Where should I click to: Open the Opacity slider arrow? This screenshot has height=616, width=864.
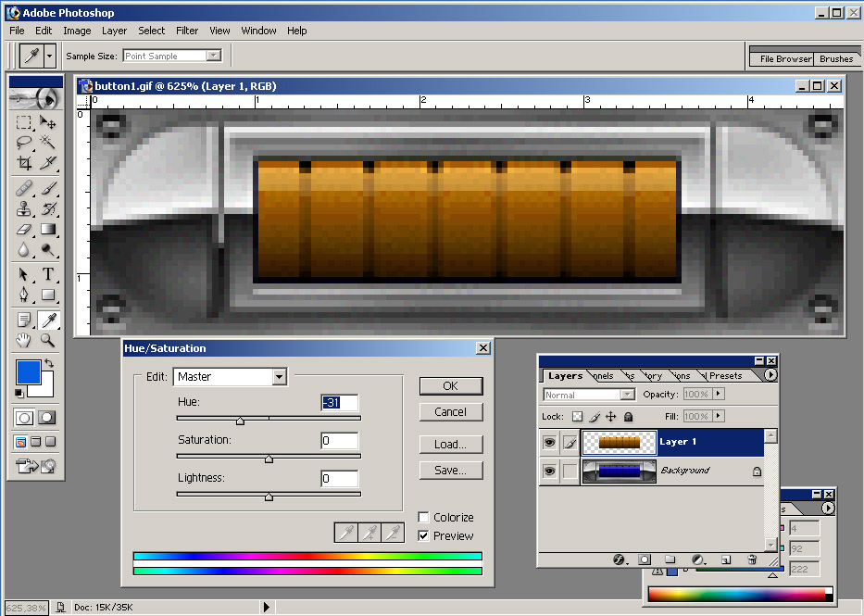point(718,394)
